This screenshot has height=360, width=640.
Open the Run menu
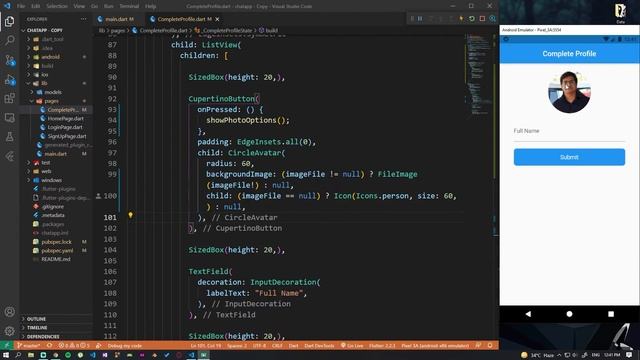point(109,6)
